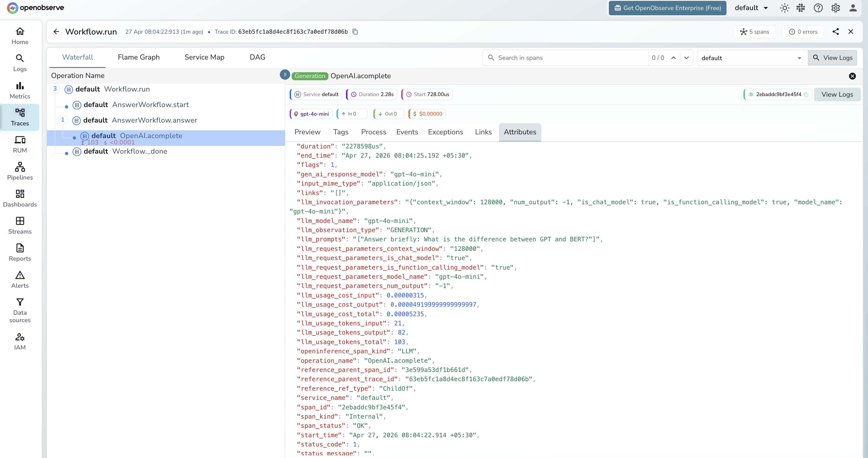Screen dimensions: 868x458
Task: Copy span ID 2ebaddc9bf3e45f4
Action: 806,94
